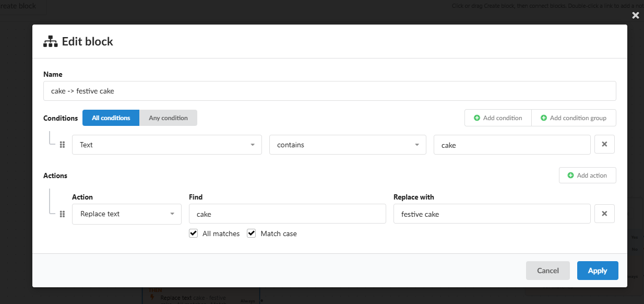The height and width of the screenshot is (304, 644).
Task: Uncheck the All matches checkbox
Action: point(194,233)
